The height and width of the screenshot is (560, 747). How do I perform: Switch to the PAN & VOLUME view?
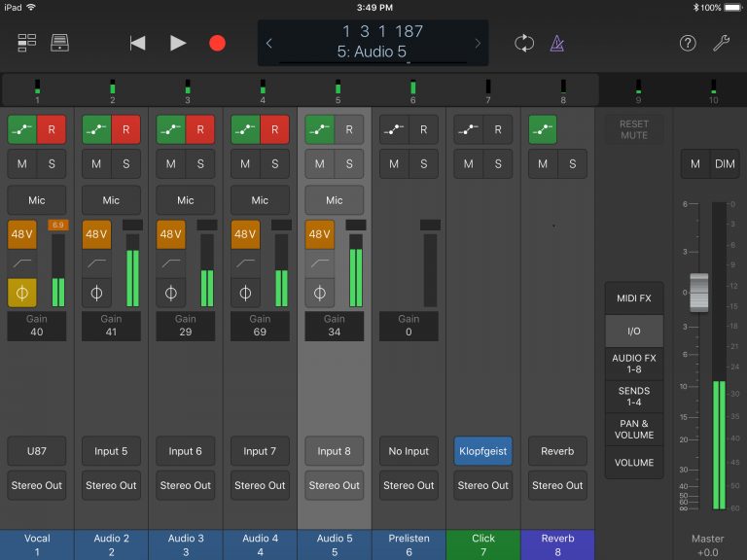[633, 429]
